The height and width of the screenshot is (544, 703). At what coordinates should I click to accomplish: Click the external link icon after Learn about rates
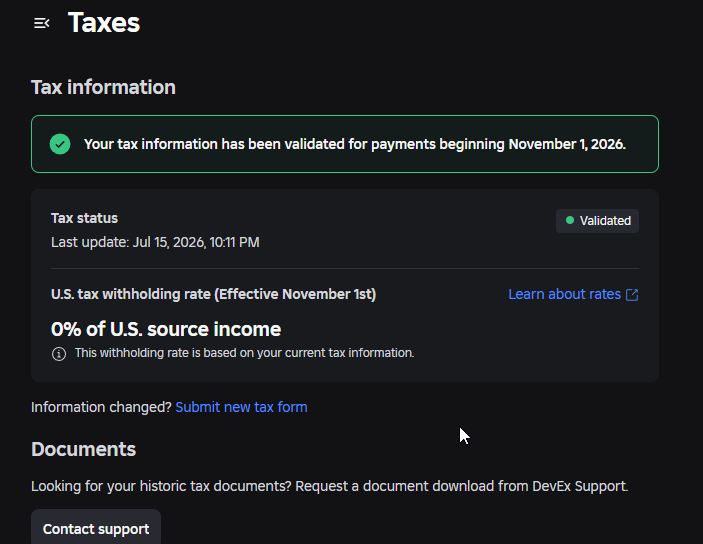[632, 295]
